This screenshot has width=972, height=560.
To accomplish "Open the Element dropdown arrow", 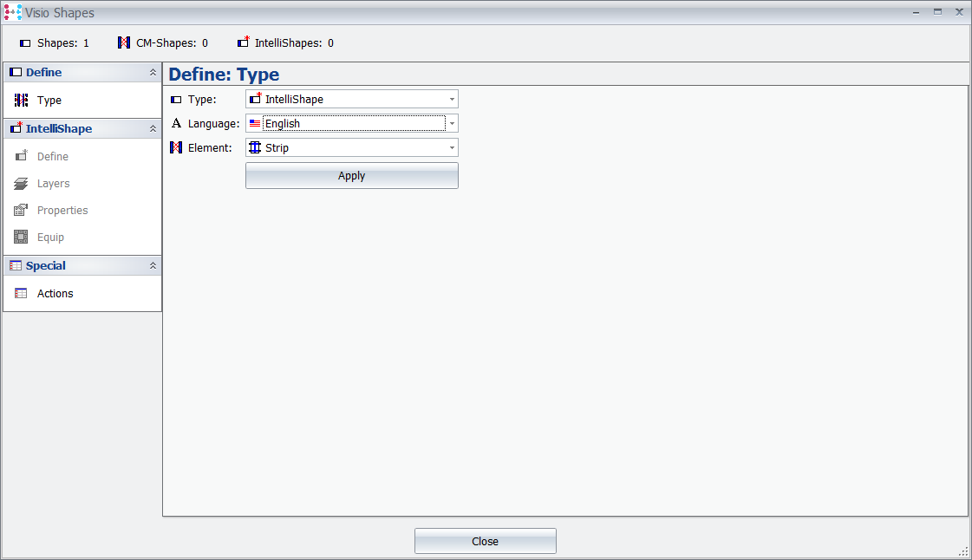I will (452, 147).
